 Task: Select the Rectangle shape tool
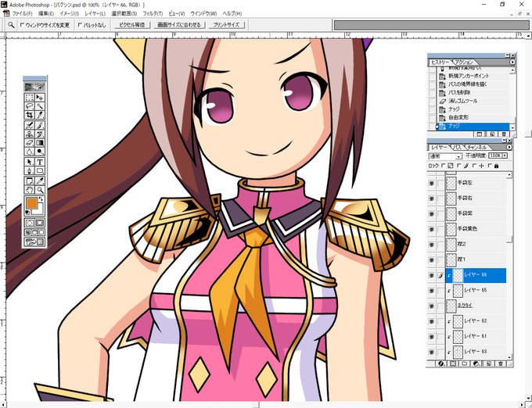tap(40, 171)
